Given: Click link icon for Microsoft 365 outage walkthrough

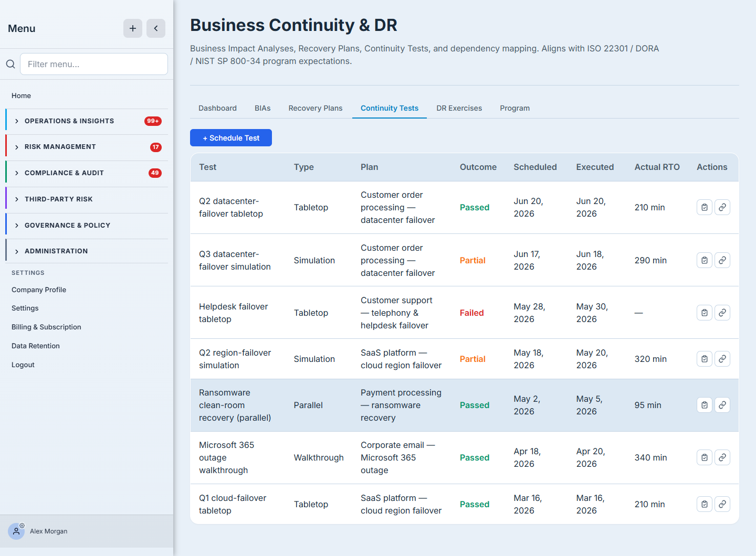Looking at the screenshot, I should [x=722, y=457].
